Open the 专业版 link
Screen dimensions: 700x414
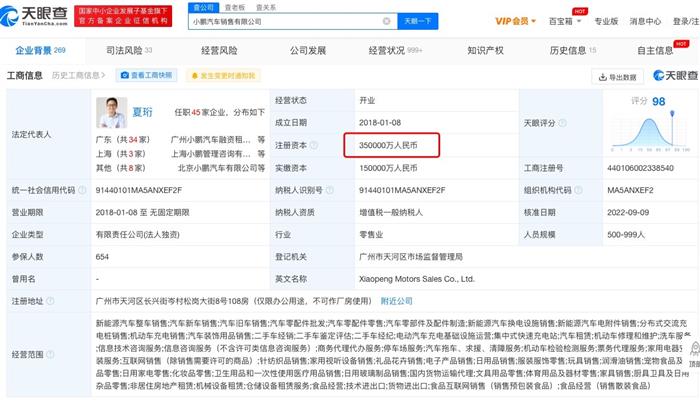click(x=606, y=21)
